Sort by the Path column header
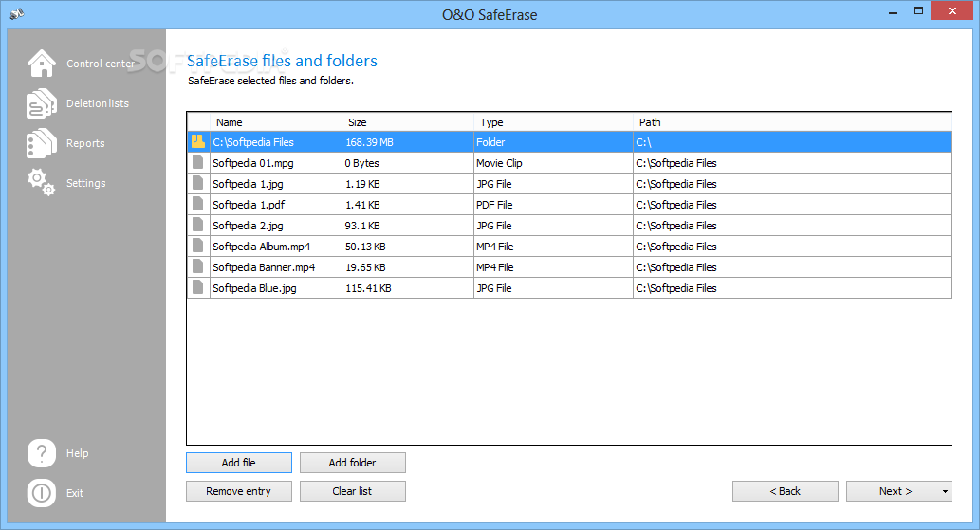The height and width of the screenshot is (530, 980). point(792,122)
